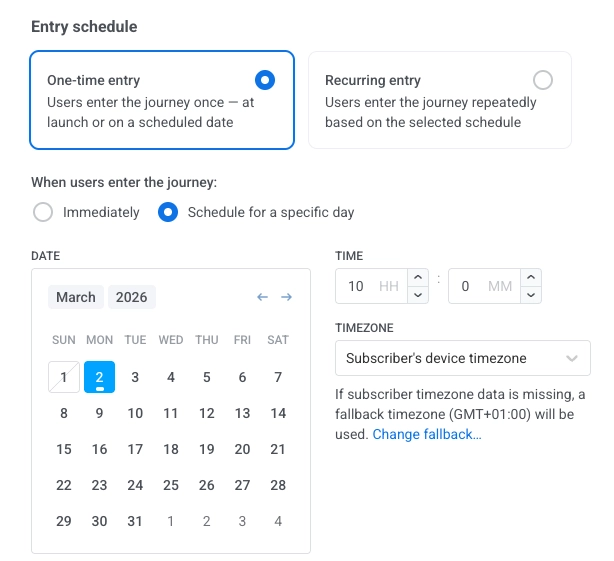Go to previous month arrow
The image size is (614, 561).
(x=262, y=297)
